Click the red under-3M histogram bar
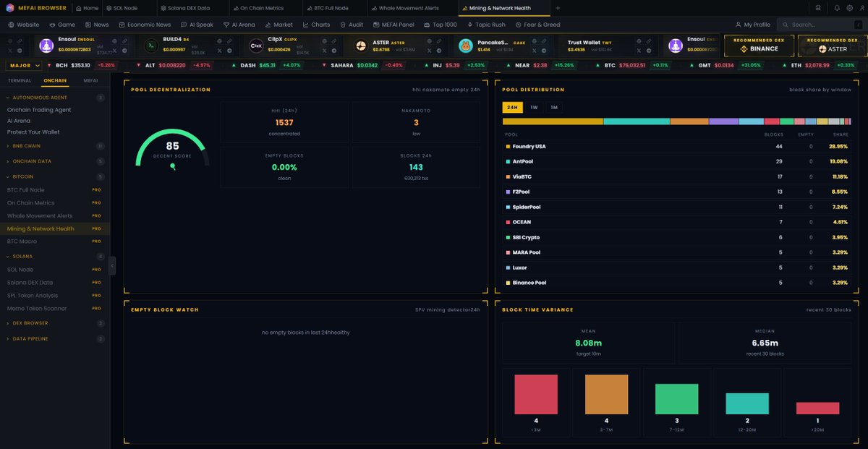 point(536,393)
